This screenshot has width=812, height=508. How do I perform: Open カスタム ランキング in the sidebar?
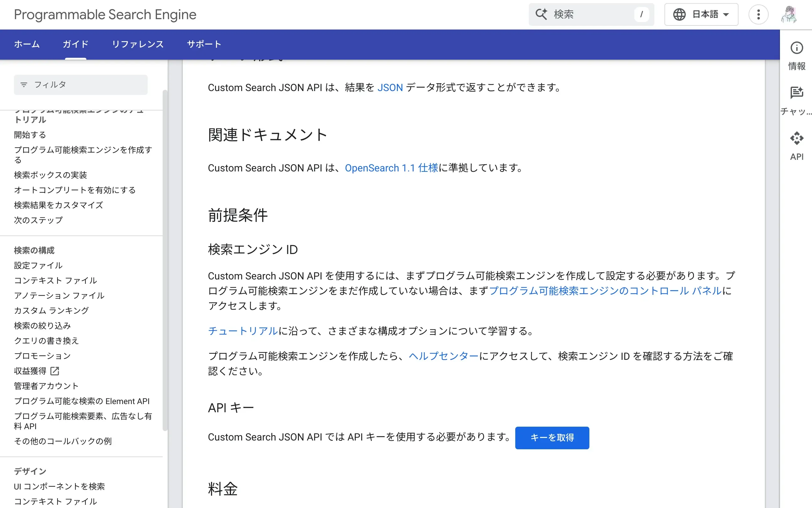[51, 311]
